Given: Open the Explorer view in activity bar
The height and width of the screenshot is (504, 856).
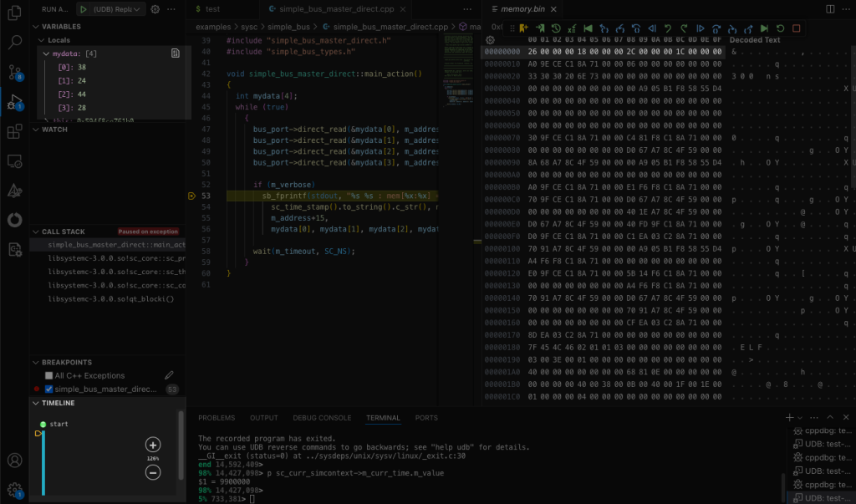Looking at the screenshot, I should [x=15, y=12].
